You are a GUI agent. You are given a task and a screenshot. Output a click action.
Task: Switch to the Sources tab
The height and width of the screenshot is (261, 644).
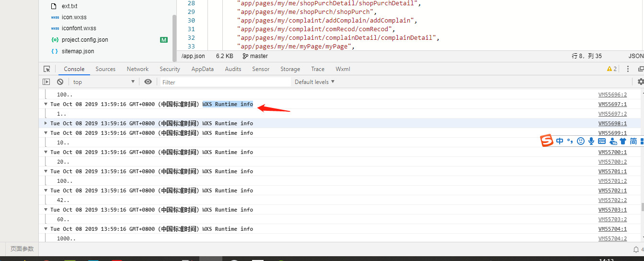click(x=105, y=69)
